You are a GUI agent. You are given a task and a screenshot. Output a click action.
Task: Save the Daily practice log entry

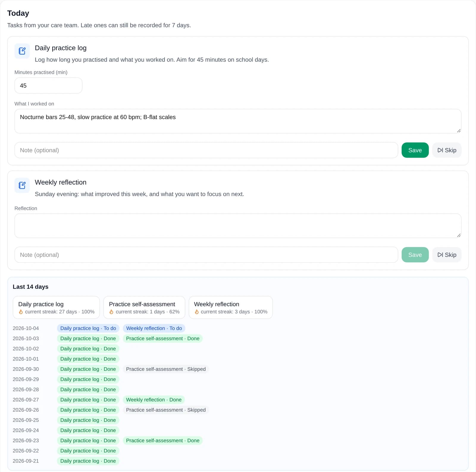click(415, 150)
